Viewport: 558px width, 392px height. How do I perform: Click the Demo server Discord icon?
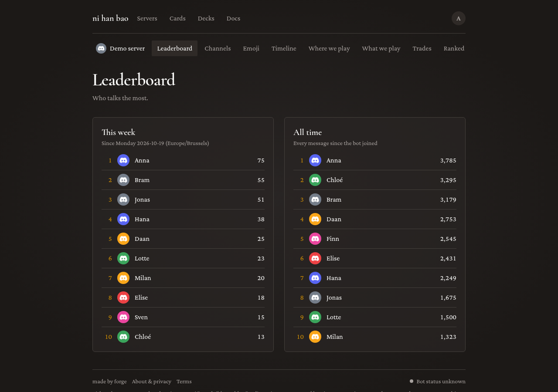(101, 48)
